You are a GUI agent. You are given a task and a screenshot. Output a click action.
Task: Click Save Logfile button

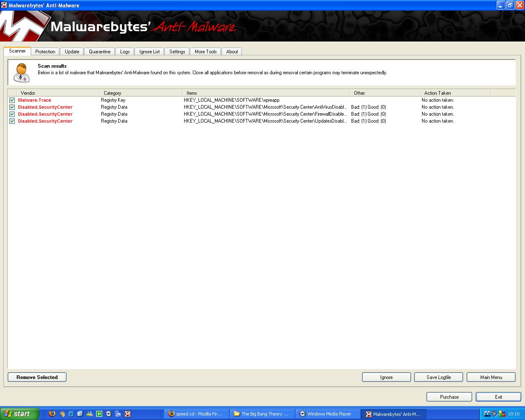[438, 377]
